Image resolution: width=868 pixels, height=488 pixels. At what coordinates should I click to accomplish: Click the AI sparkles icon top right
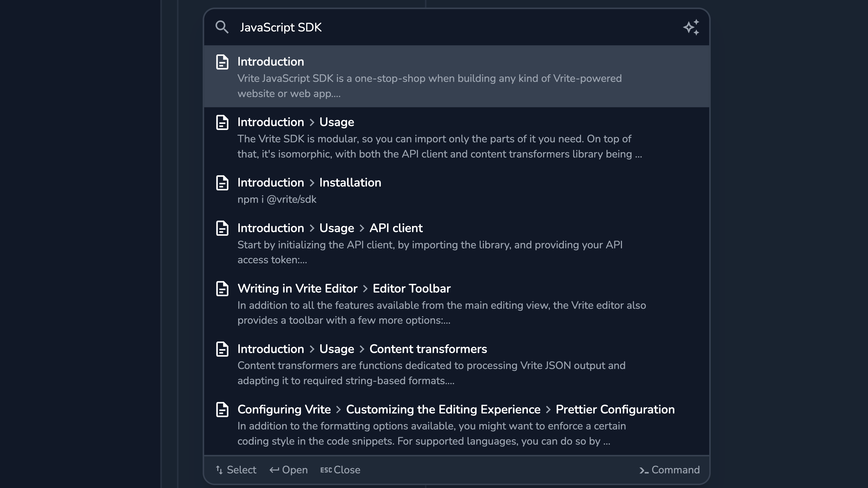pyautogui.click(x=691, y=27)
